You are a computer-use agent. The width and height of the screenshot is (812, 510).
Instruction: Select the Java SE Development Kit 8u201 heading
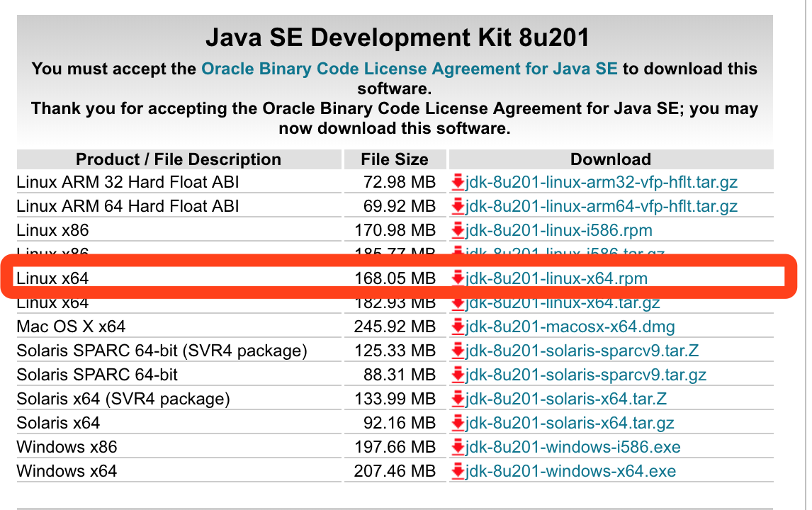click(x=397, y=38)
